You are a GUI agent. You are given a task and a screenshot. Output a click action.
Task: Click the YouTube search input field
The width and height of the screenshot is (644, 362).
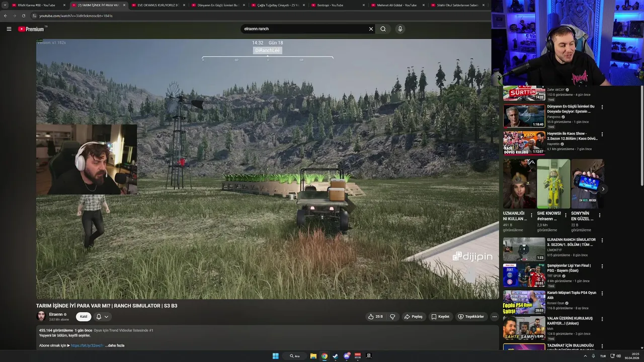pyautogui.click(x=304, y=29)
